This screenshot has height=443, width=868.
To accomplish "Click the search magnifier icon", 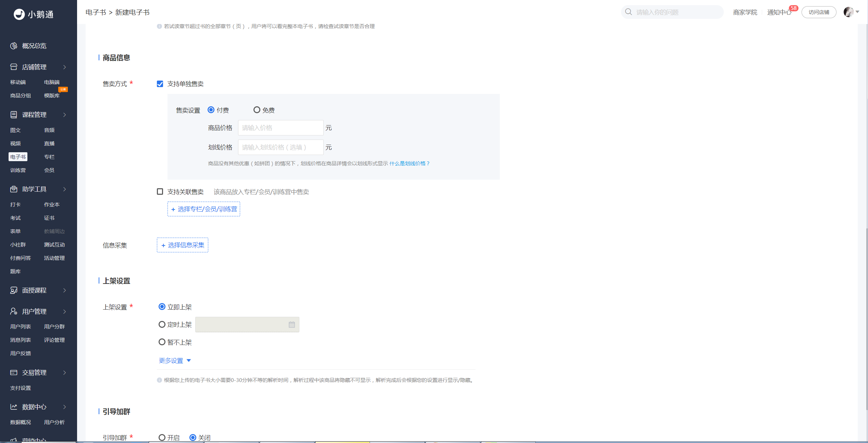I will (x=629, y=12).
